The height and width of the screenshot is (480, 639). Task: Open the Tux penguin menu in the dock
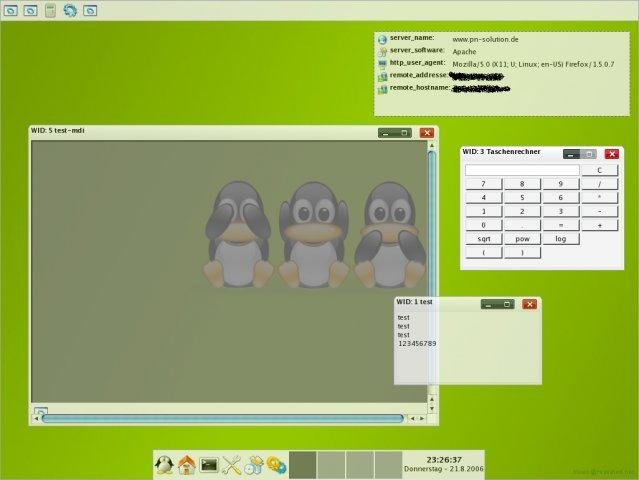coord(164,465)
